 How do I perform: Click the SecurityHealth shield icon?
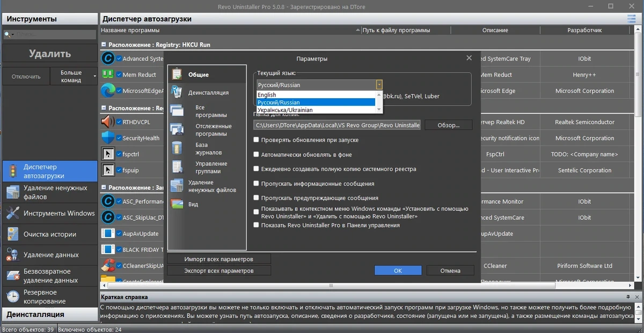(x=108, y=138)
